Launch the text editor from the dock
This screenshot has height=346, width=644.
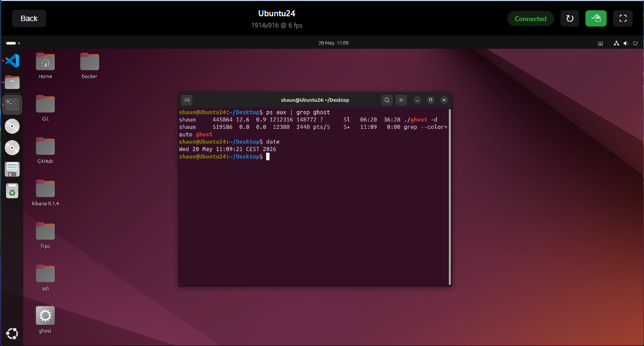pos(12,169)
